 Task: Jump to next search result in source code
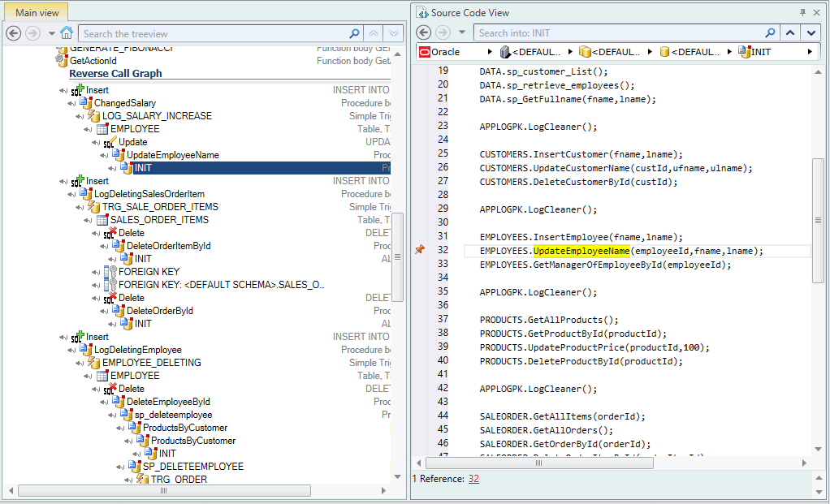810,32
